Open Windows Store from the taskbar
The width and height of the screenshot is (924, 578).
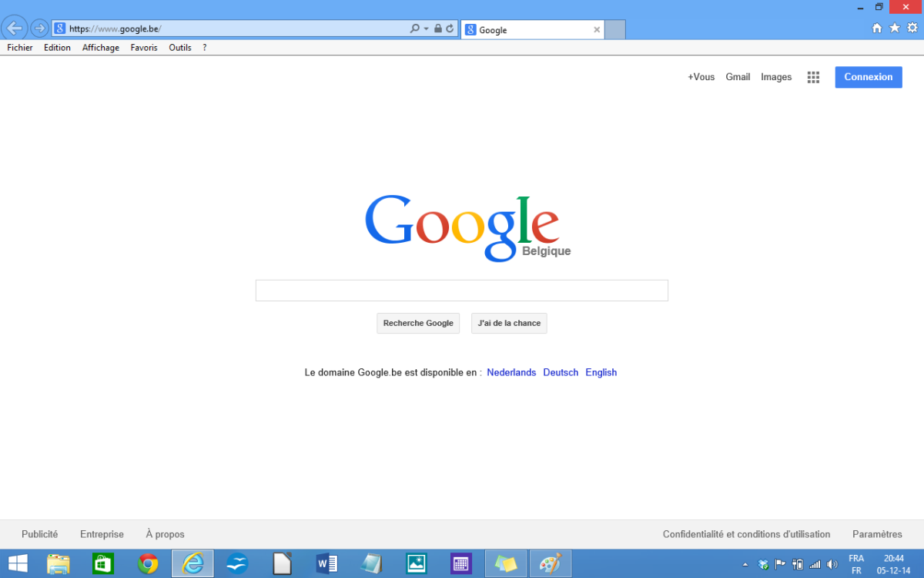tap(103, 564)
